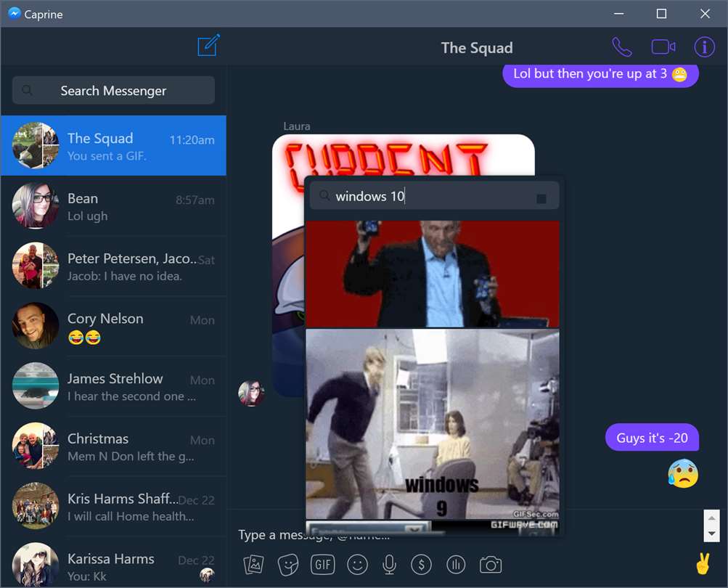Image resolution: width=728 pixels, height=588 pixels.
Task: Compose a new message with pencil icon
Action: click(x=208, y=45)
